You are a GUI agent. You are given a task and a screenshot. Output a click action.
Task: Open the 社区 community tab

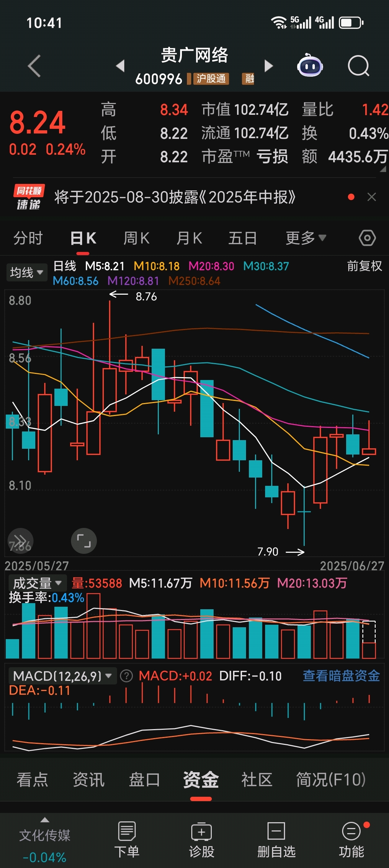click(x=257, y=780)
